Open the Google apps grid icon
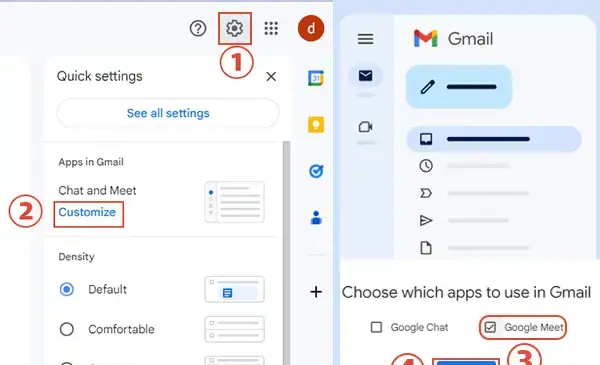The image size is (600, 365). pos(271,28)
